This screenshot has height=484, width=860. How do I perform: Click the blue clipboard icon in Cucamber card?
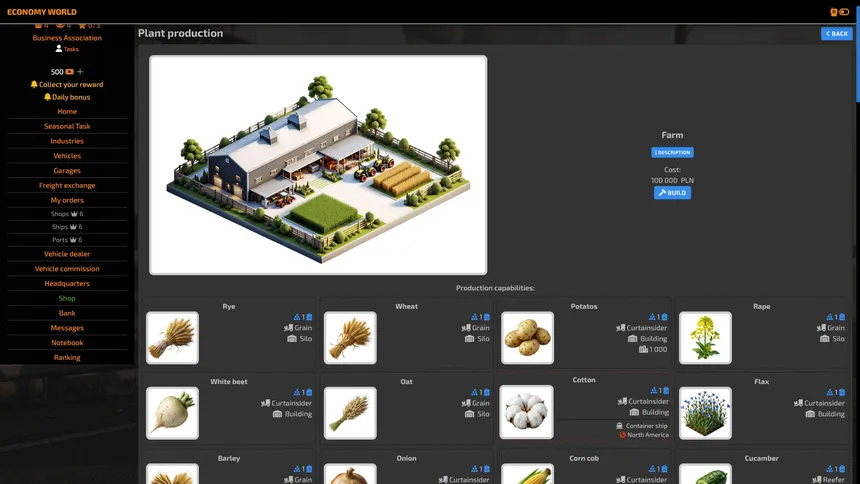[842, 469]
